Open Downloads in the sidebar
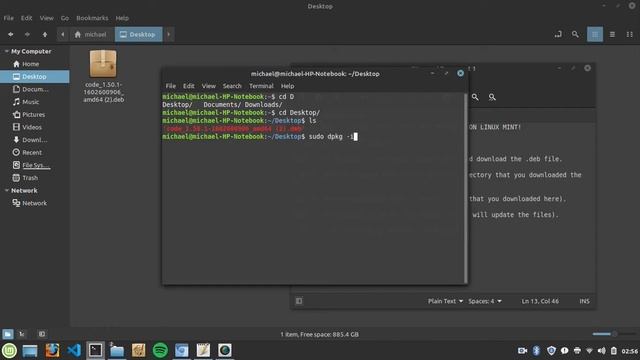640x360 pixels. pyautogui.click(x=35, y=140)
